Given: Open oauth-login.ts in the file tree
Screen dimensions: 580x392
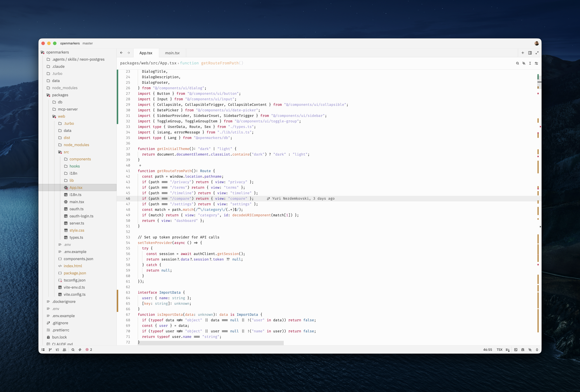Looking at the screenshot, I should click(77, 216).
